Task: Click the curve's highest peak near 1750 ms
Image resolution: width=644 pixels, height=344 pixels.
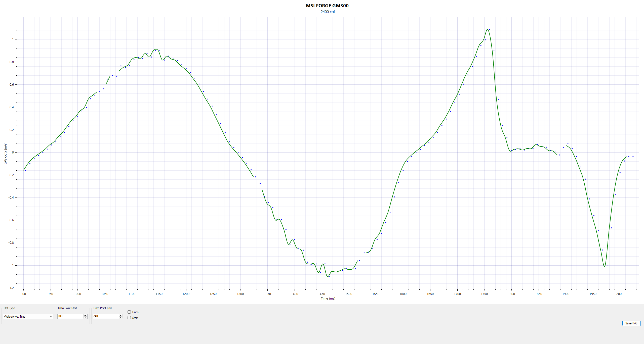Action: click(x=488, y=29)
